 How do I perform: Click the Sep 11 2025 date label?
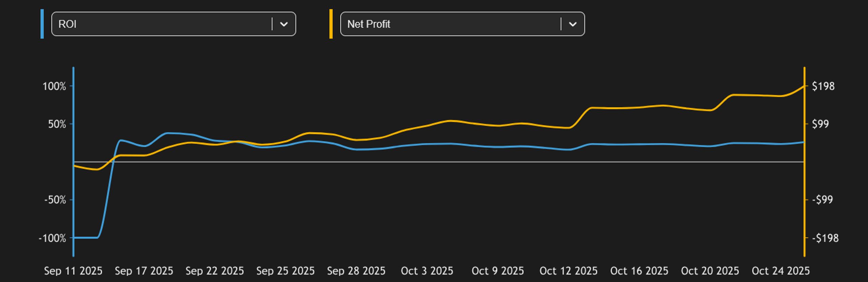[x=73, y=271]
